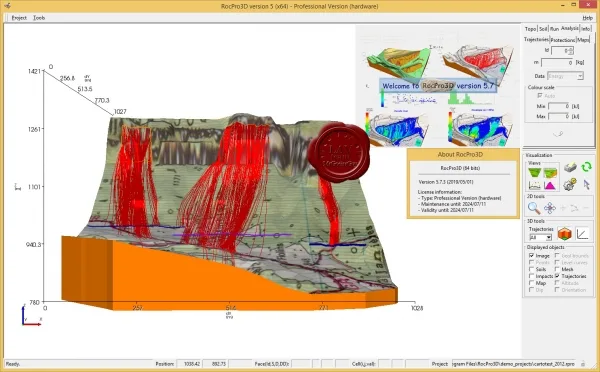This screenshot has height=372, width=600.
Task: Toggle the Map checkbox
Action: tap(532, 283)
